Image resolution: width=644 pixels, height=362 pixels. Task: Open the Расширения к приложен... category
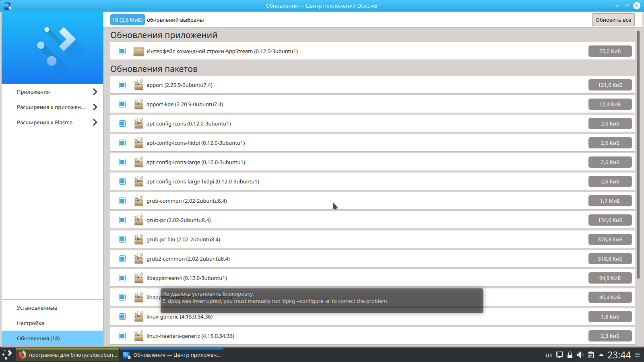pyautogui.click(x=52, y=107)
